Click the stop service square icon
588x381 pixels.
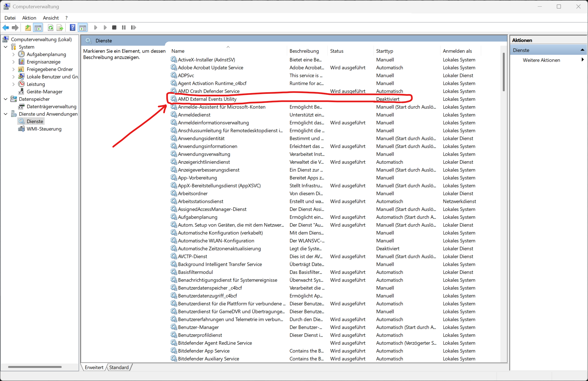click(x=114, y=28)
